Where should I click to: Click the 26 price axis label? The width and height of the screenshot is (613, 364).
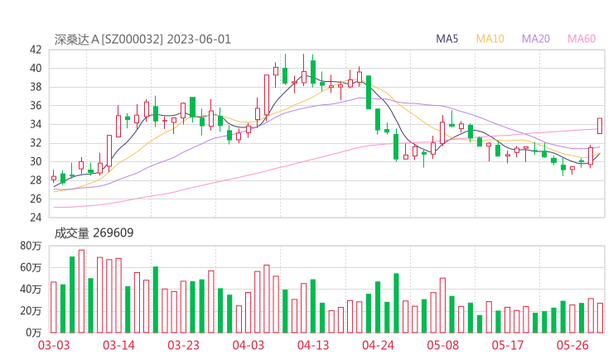click(36, 199)
